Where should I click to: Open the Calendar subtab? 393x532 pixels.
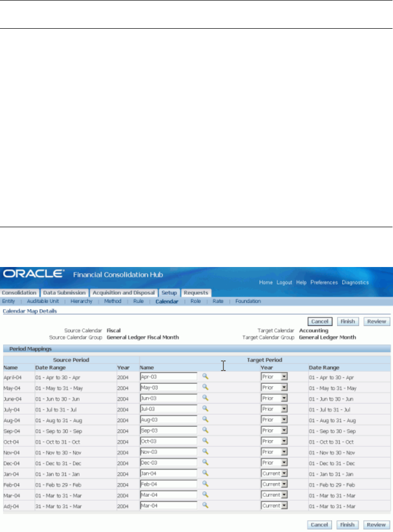click(167, 301)
